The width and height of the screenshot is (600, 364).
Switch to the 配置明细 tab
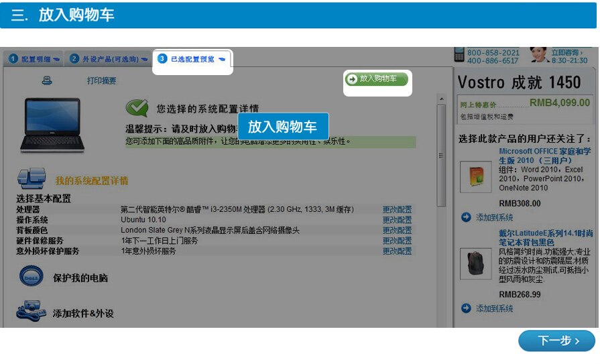pyautogui.click(x=34, y=59)
